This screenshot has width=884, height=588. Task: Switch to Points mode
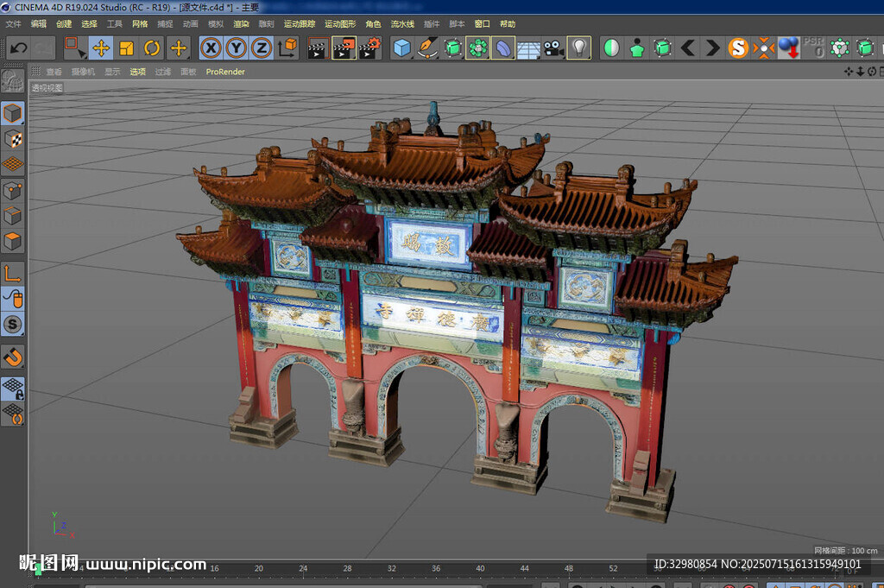click(12, 191)
